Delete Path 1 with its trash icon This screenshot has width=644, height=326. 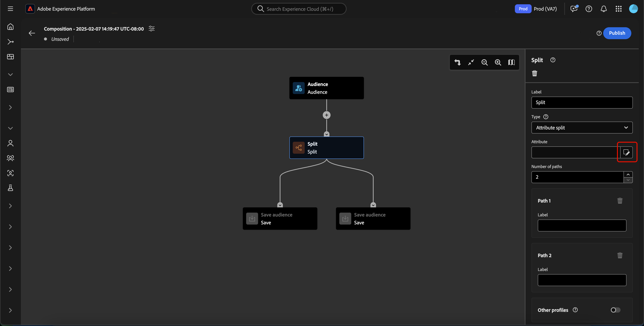(x=620, y=201)
